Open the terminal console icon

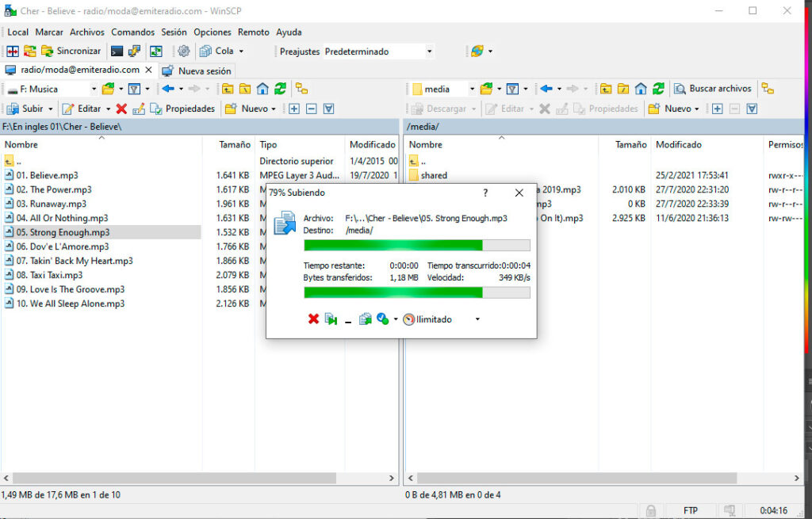[117, 52]
